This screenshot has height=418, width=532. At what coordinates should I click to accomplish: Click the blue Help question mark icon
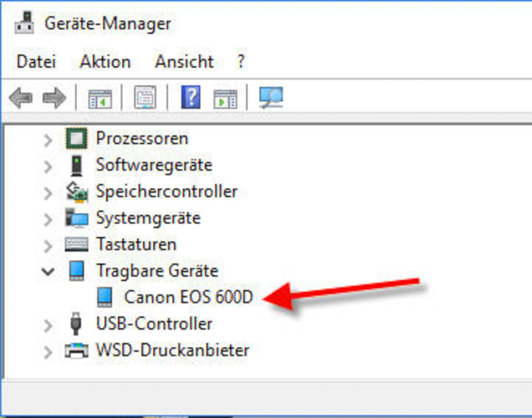[x=191, y=97]
